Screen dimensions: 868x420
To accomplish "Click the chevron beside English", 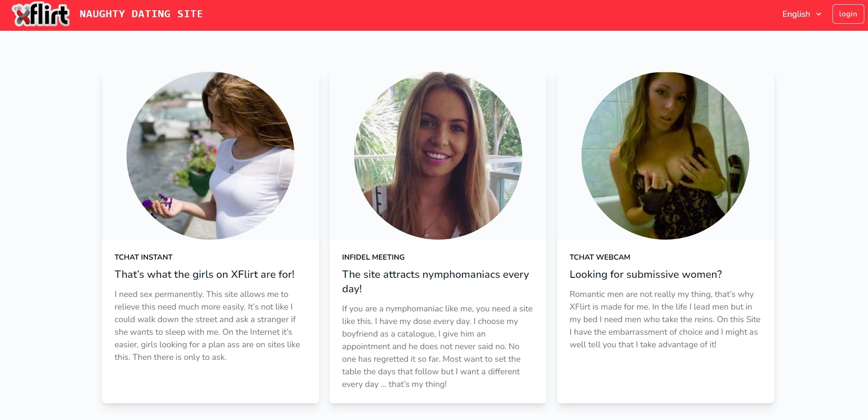I will pos(819,14).
